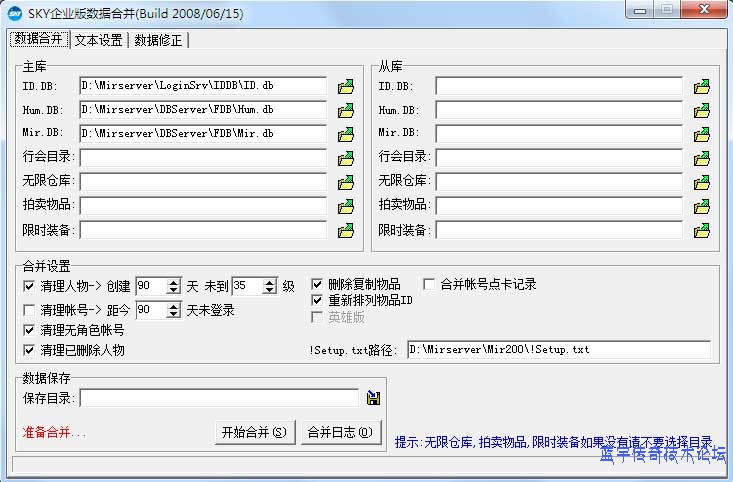Screen dimensions: 733x482
Task: Click the !Setup.txt path input field
Action: 558,350
